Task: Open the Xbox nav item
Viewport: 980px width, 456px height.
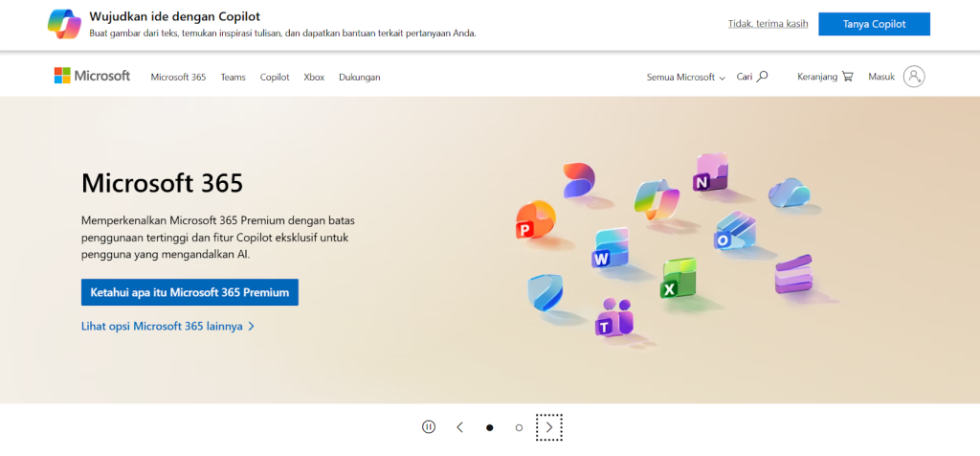Action: click(x=314, y=78)
